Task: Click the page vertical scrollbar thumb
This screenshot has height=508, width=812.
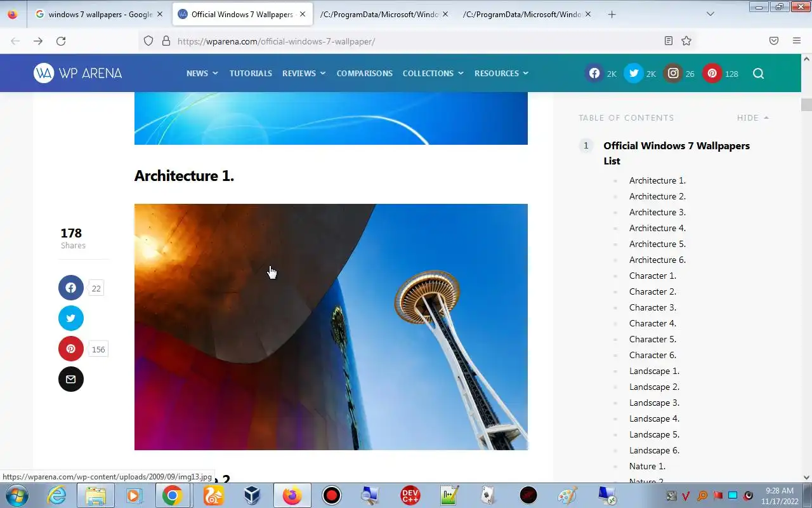Action: pos(806,105)
